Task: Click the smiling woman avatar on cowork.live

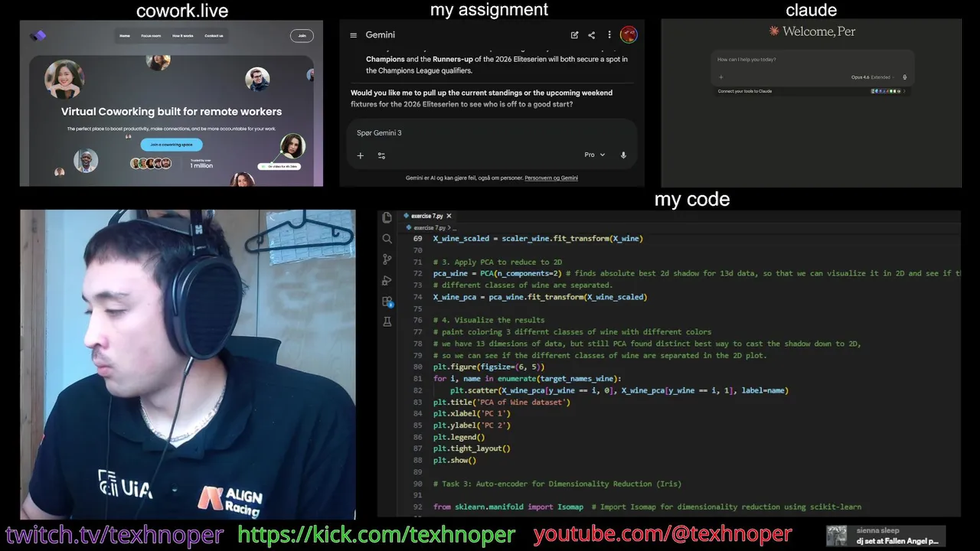Action: coord(64,80)
